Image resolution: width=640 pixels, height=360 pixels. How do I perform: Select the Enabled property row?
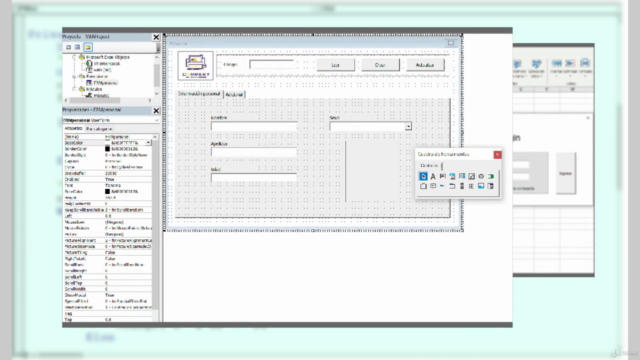108,179
